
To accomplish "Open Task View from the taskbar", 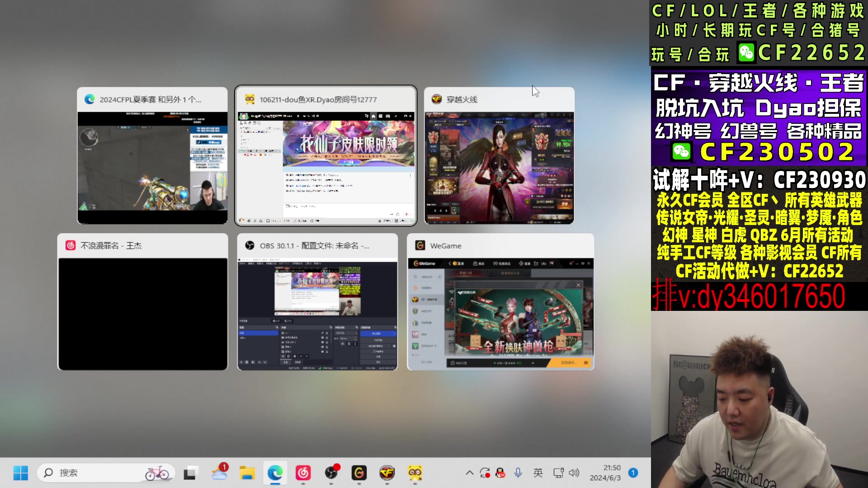I will [x=190, y=473].
